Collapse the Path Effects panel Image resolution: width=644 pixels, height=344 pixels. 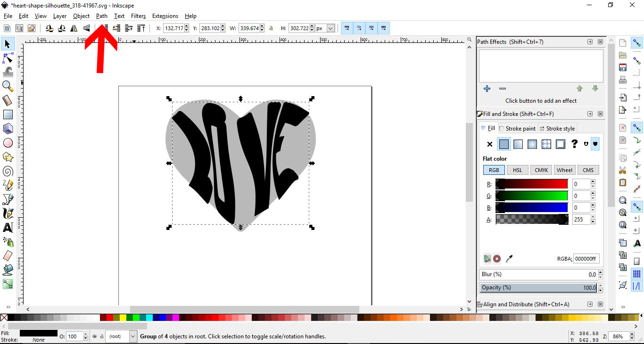pyautogui.click(x=589, y=41)
